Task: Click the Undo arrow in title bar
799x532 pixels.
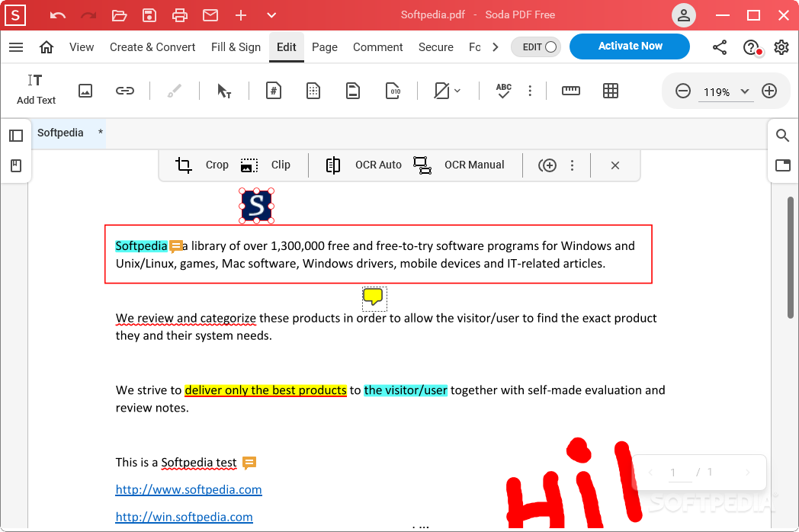Action: 58,15
